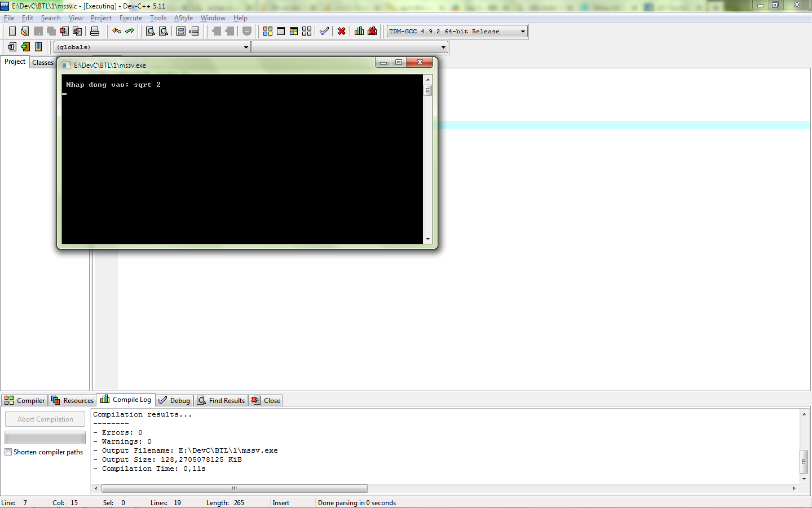This screenshot has height=508, width=812.
Task: Stop execution with the red X icon
Action: [342, 31]
